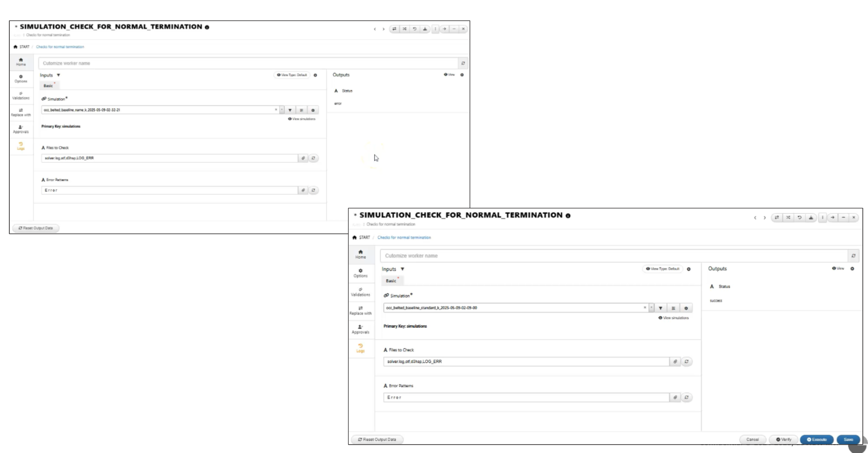This screenshot has height=453, width=868.
Task: Toggle View Type: Default in error-status window
Action: 292,75
